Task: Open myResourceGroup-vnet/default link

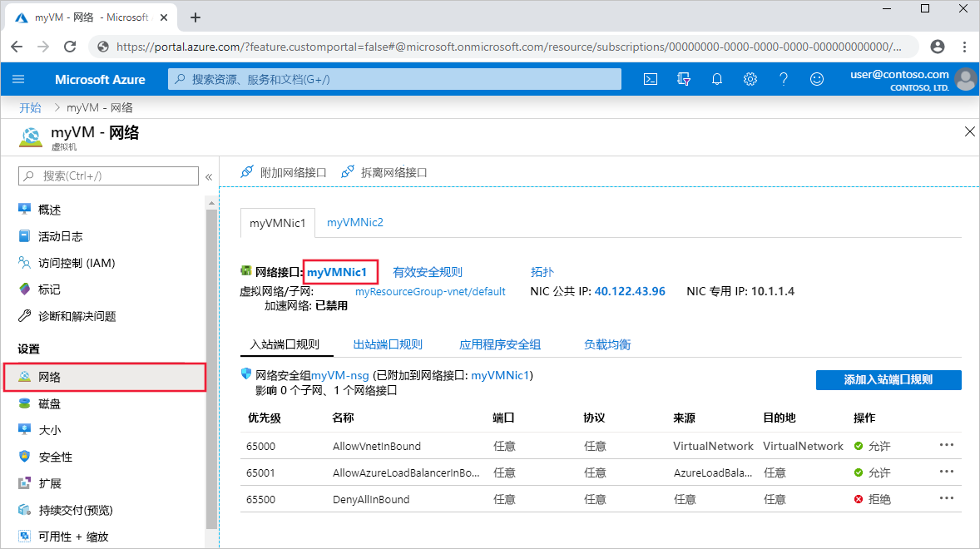Action: (x=430, y=292)
